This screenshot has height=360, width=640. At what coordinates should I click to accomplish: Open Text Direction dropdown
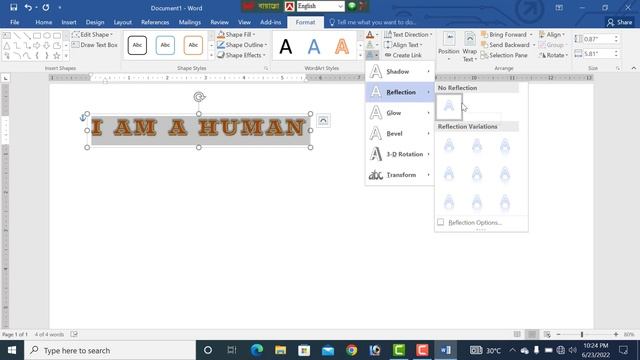pyautogui.click(x=408, y=35)
